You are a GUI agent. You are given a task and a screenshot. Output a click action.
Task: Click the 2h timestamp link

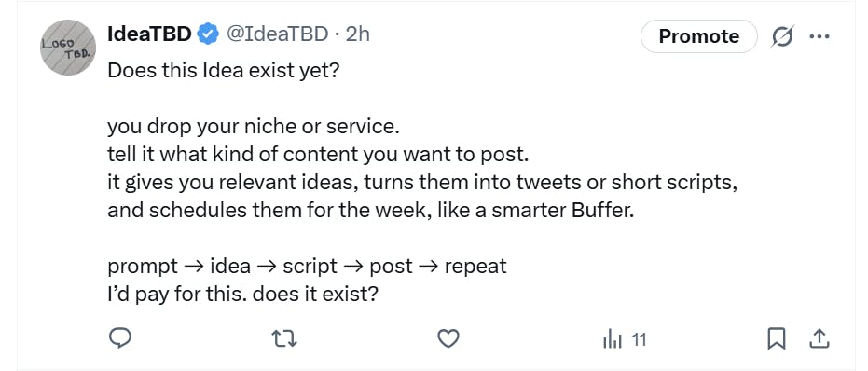pos(358,34)
